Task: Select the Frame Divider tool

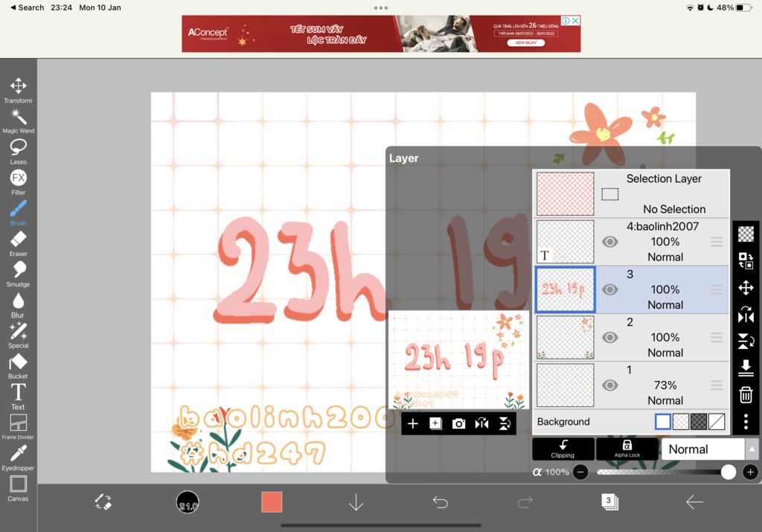Action: coord(18,427)
